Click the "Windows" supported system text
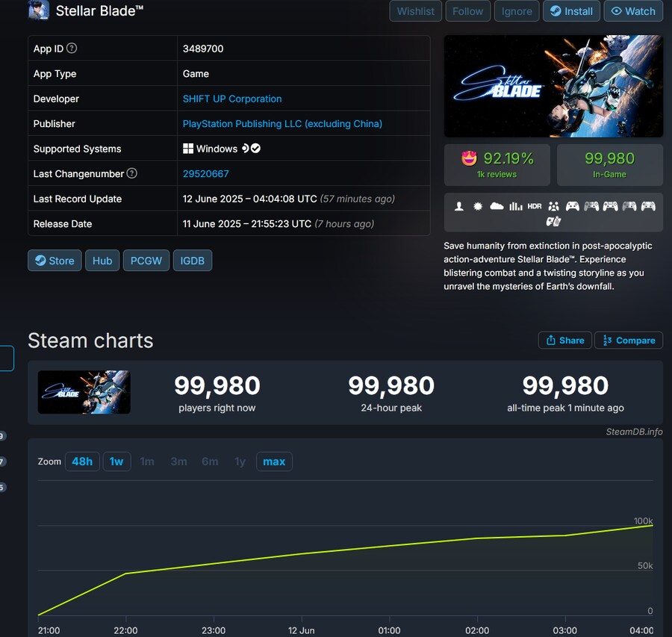 click(x=217, y=149)
